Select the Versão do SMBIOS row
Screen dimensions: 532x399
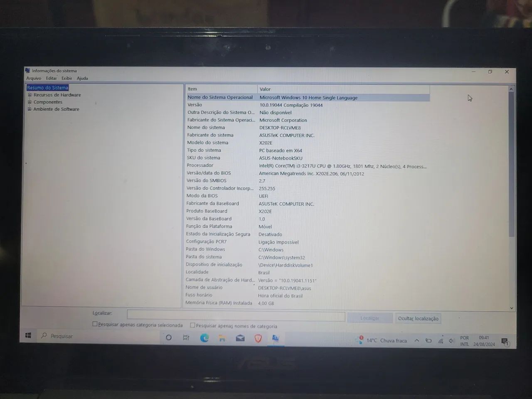point(307,181)
